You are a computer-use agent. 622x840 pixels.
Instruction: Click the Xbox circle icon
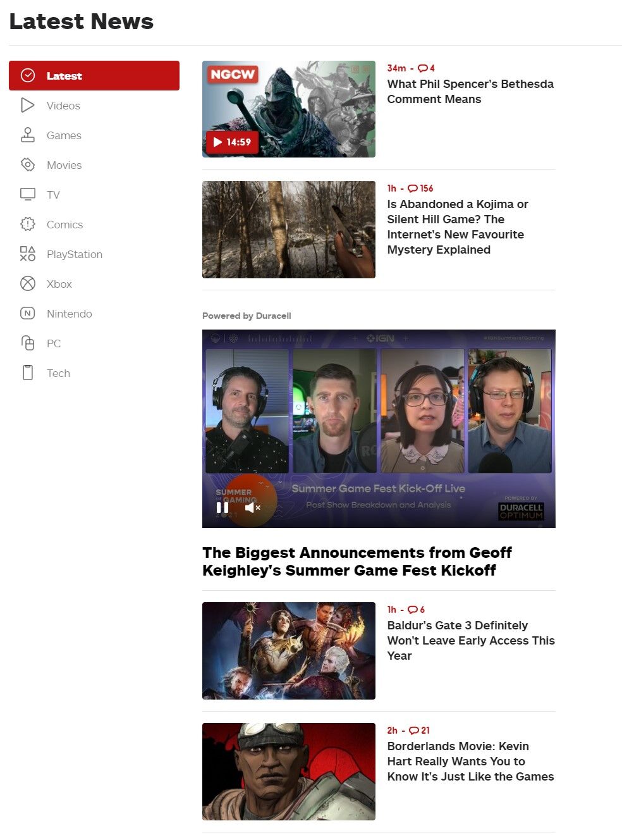click(28, 283)
